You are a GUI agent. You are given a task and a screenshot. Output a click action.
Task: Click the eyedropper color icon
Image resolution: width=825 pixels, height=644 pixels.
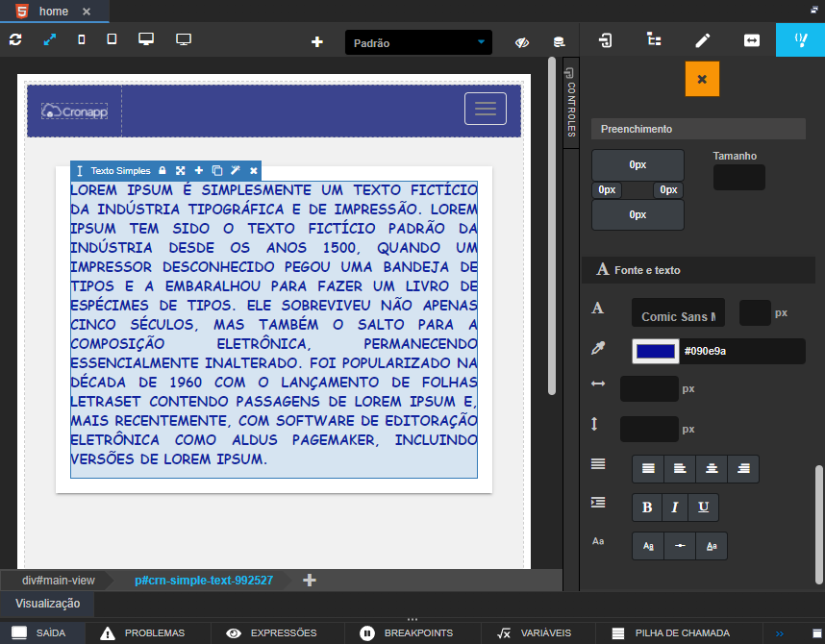(598, 347)
